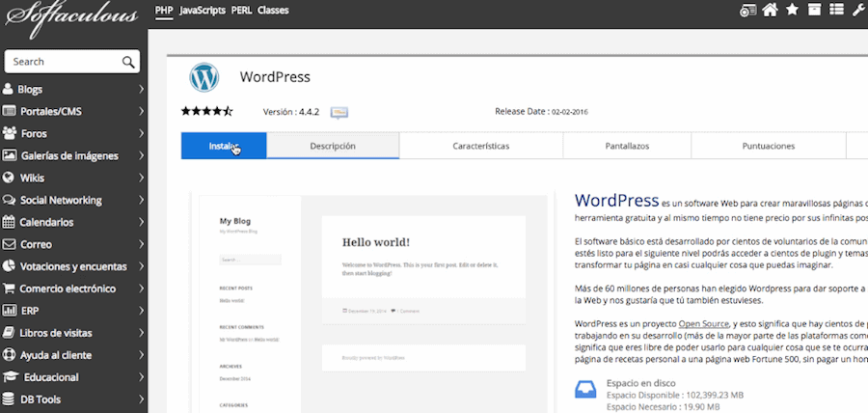The height and width of the screenshot is (413, 868).
Task: Click the Portales/CMS category icon
Action: coord(9,111)
